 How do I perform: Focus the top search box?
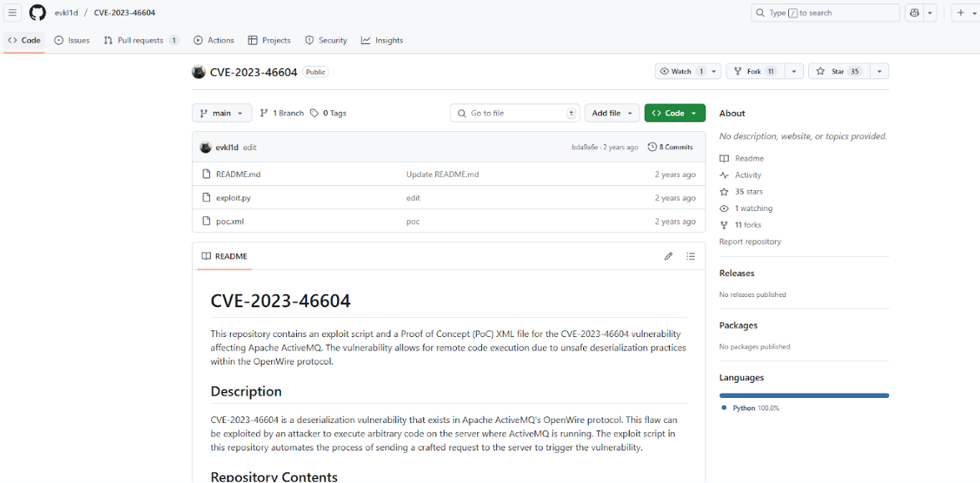[825, 13]
